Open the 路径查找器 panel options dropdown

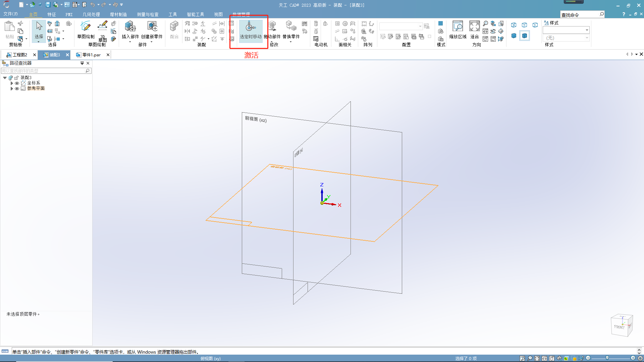click(82, 63)
